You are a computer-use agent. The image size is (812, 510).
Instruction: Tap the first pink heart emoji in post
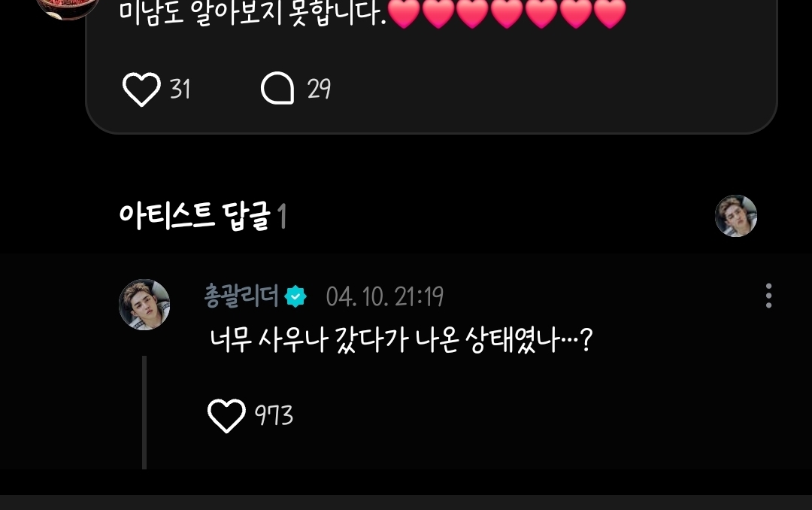tap(404, 13)
